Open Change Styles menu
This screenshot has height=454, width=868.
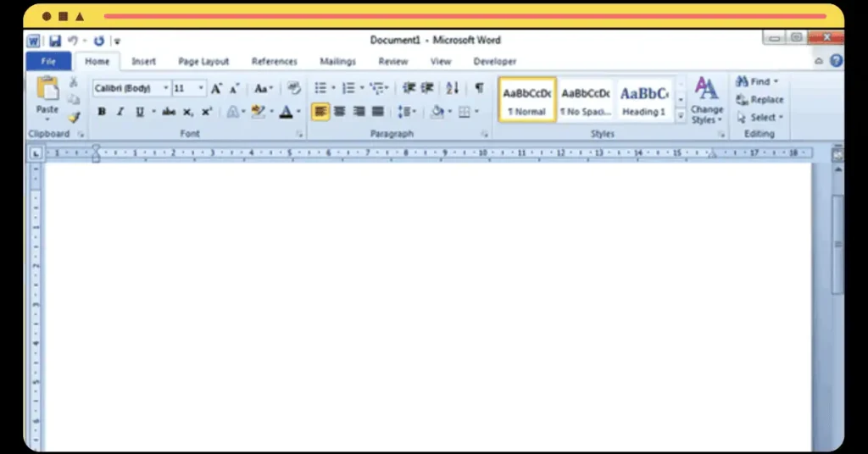click(707, 100)
